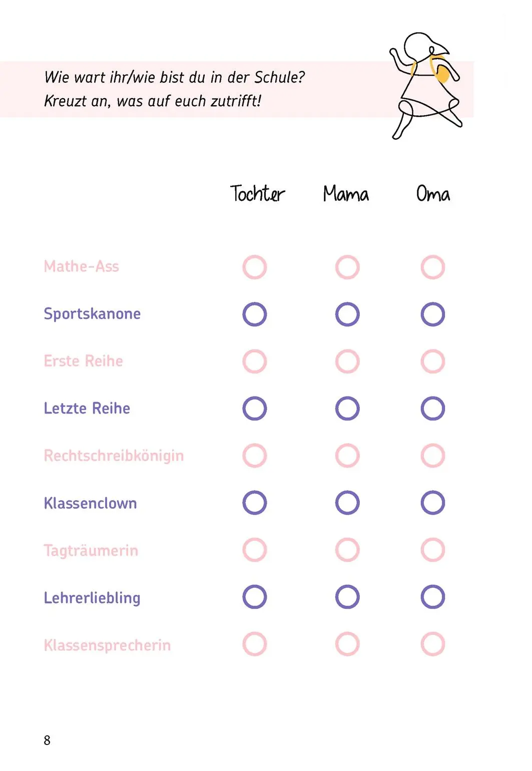Viewport: 532px width, 771px height.
Task: Mark Mathe-Ass circle for Tochter
Action: click(255, 267)
